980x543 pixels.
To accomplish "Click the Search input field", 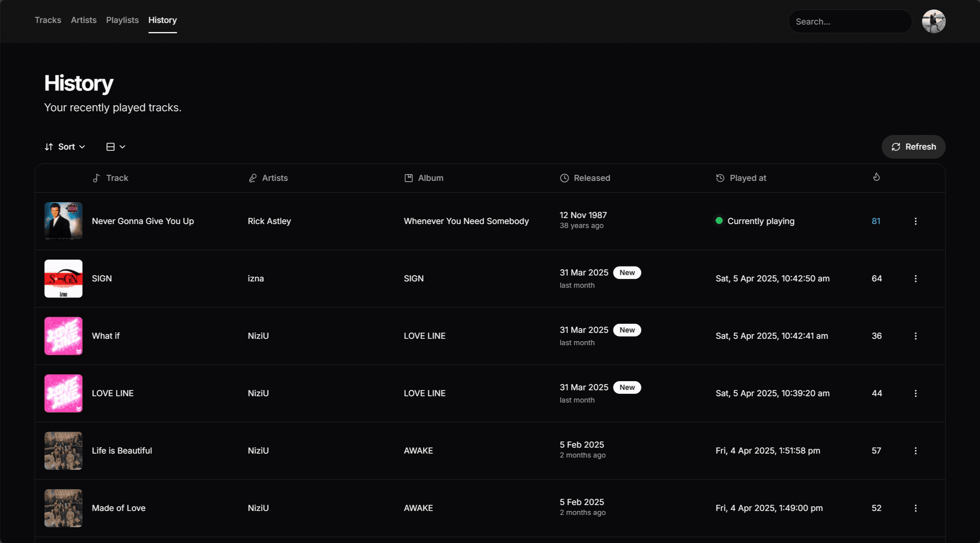I will [850, 21].
